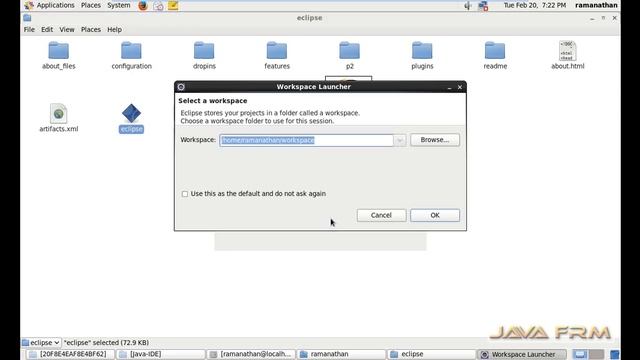The width and height of the screenshot is (640, 360).
Task: Minimize the Workspace Launcher dialog
Action: point(449,87)
